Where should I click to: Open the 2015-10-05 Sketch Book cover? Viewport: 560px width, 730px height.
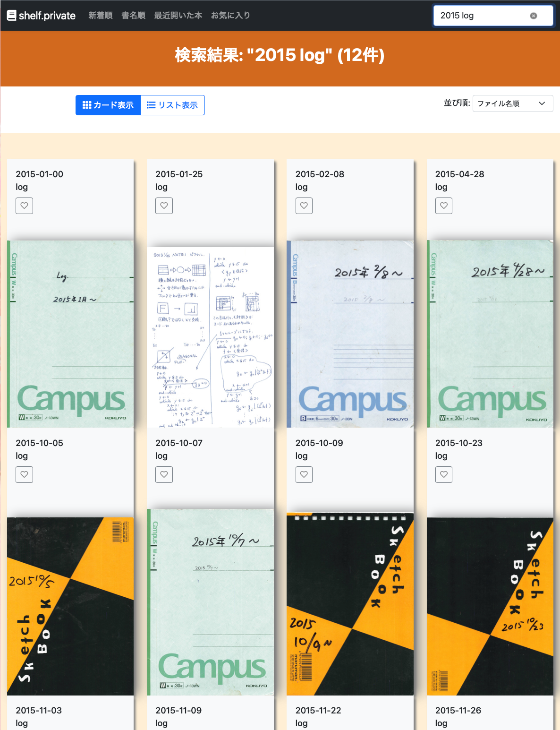tap(70, 606)
